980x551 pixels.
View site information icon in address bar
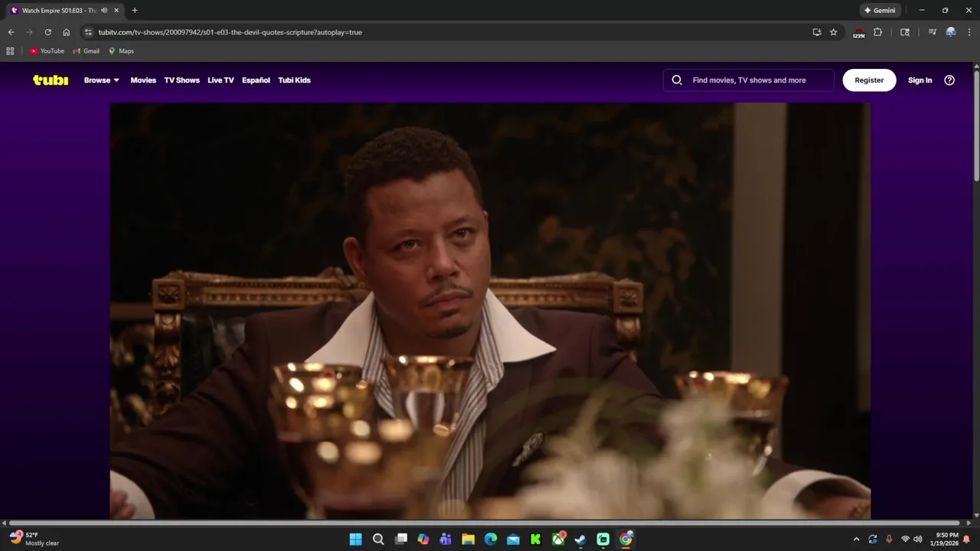88,32
